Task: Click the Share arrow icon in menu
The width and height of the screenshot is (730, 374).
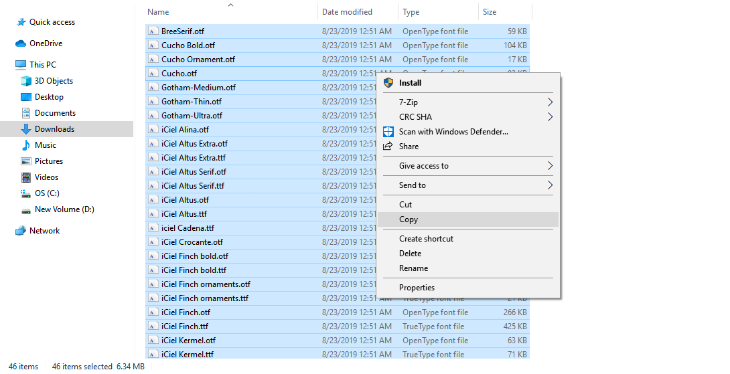Action: (387, 146)
